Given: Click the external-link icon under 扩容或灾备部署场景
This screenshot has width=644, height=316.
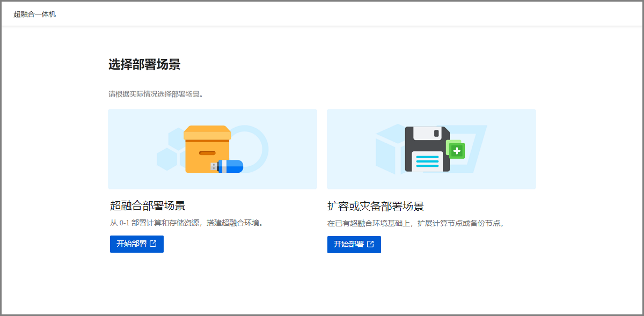Looking at the screenshot, I should (x=370, y=244).
